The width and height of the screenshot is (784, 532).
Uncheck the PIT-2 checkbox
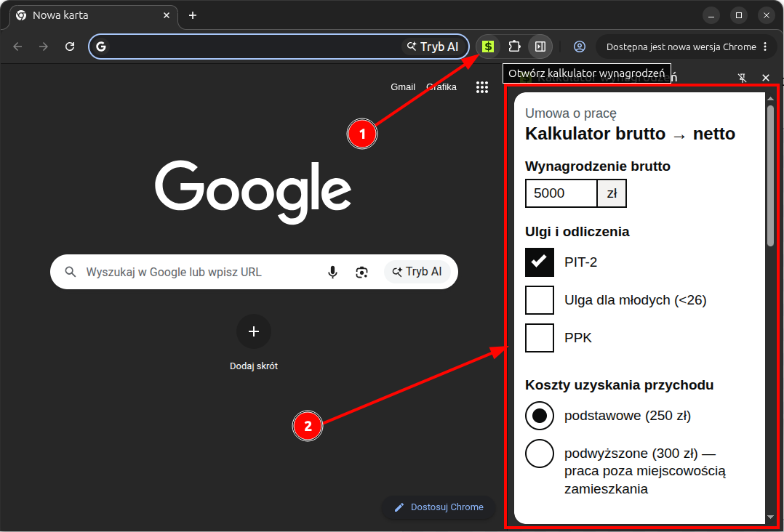point(539,262)
